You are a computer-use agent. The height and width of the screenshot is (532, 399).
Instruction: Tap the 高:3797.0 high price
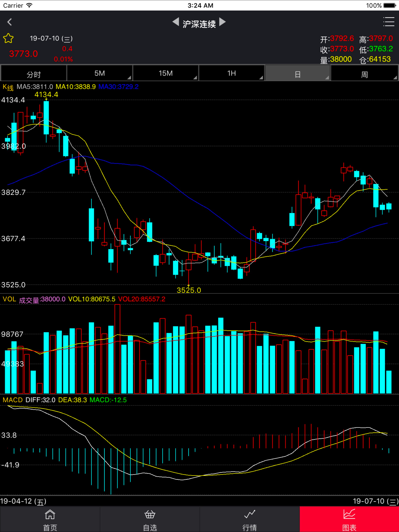(376, 39)
